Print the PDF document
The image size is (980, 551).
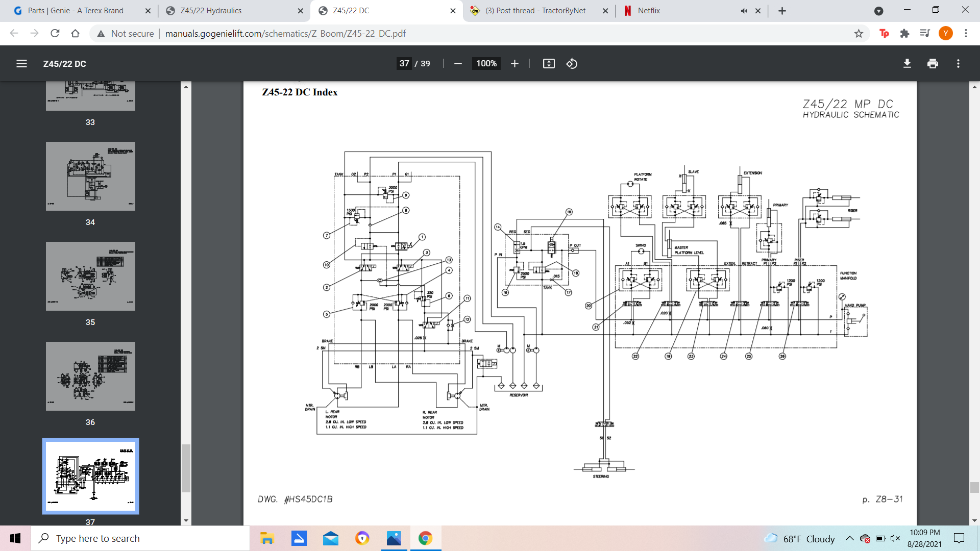point(933,64)
